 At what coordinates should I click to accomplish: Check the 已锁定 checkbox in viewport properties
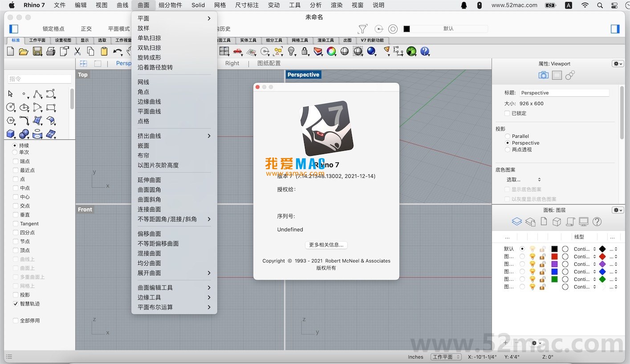(x=507, y=113)
